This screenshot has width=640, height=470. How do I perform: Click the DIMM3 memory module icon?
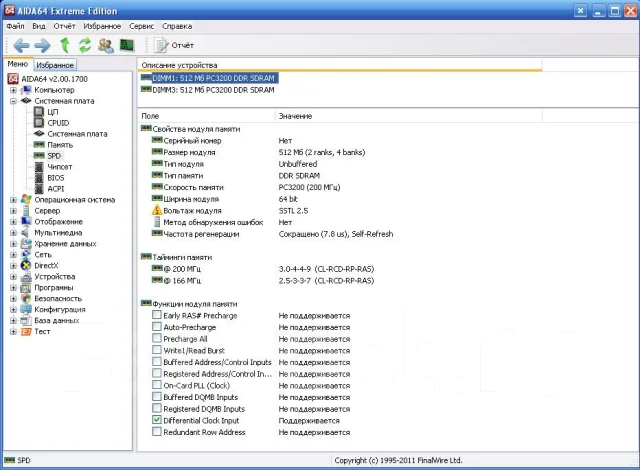click(x=146, y=89)
